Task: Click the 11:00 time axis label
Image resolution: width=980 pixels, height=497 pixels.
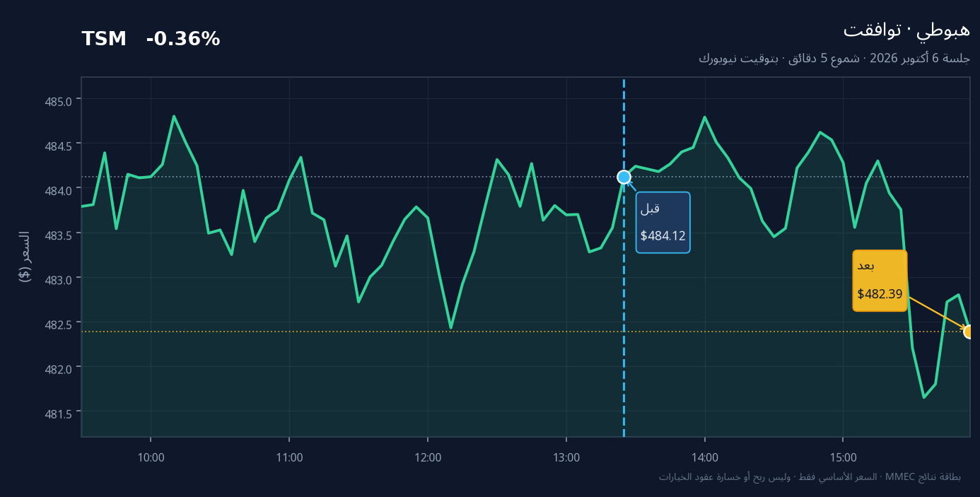Action: coord(289,457)
